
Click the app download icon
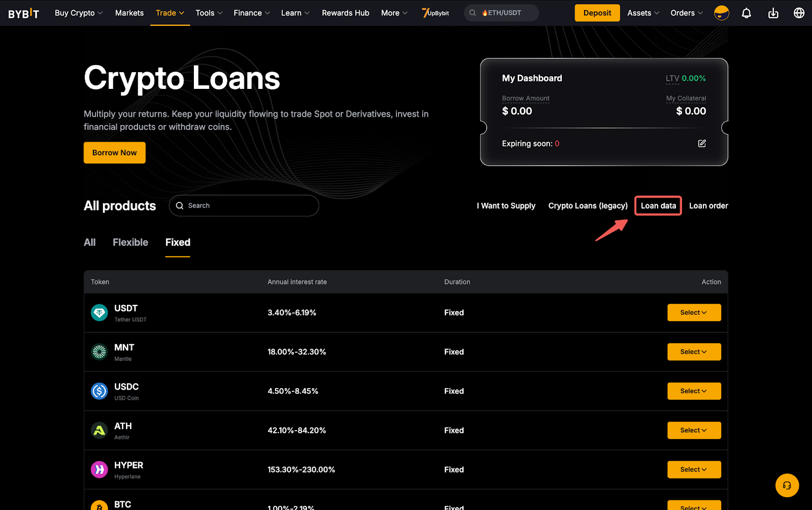(x=773, y=13)
